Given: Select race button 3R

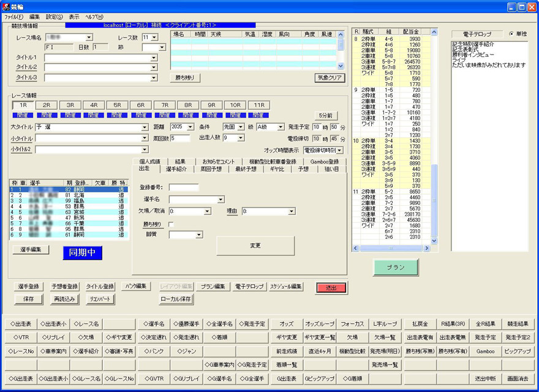Looking at the screenshot, I should [x=70, y=105].
